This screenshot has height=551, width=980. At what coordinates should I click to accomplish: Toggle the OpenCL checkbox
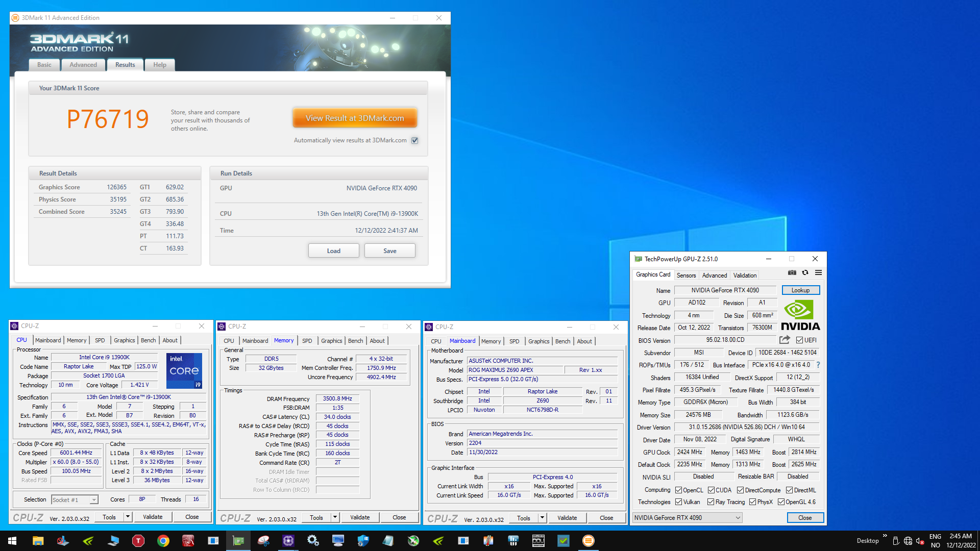(x=679, y=490)
